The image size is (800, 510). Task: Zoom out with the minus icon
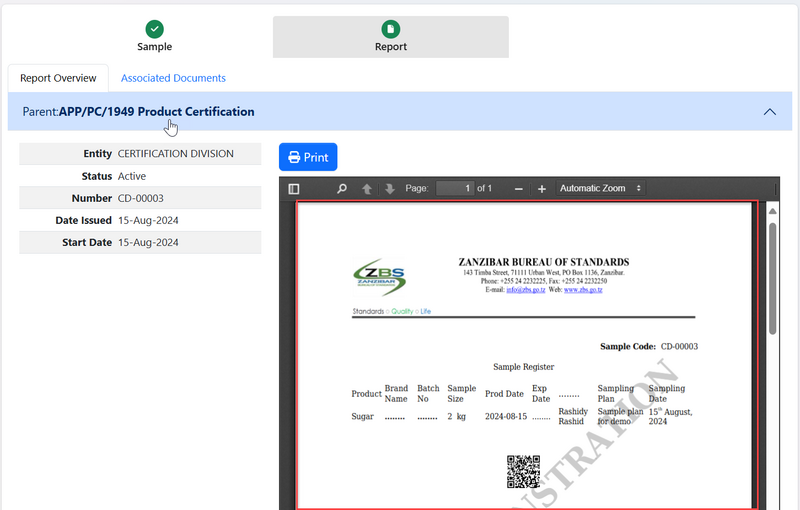point(518,188)
